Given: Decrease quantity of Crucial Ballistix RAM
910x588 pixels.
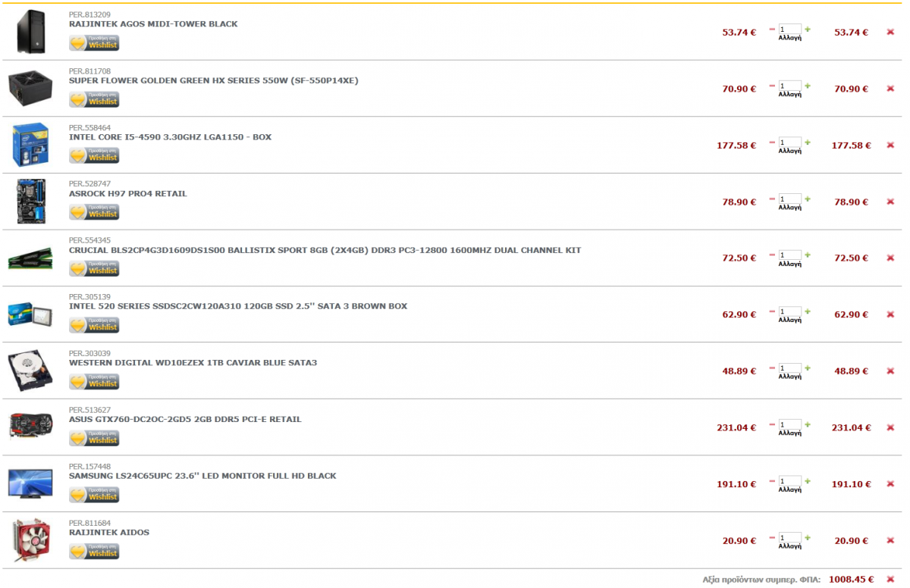Looking at the screenshot, I should pos(772,255).
